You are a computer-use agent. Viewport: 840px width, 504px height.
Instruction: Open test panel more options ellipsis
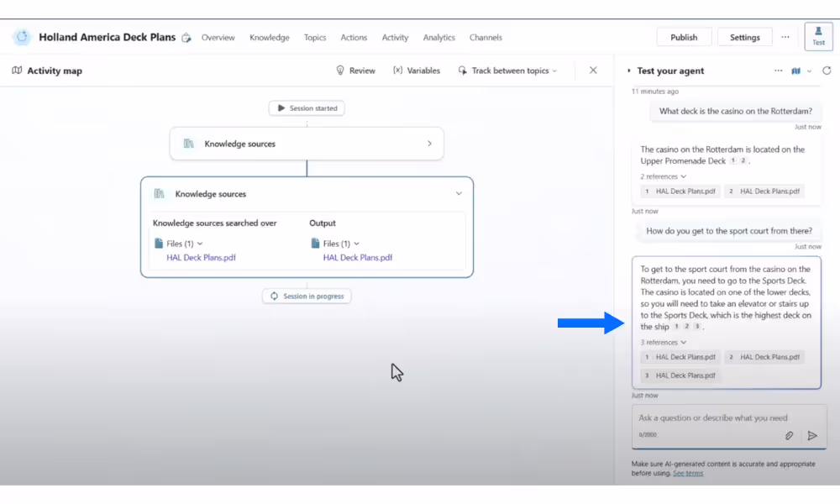point(779,71)
